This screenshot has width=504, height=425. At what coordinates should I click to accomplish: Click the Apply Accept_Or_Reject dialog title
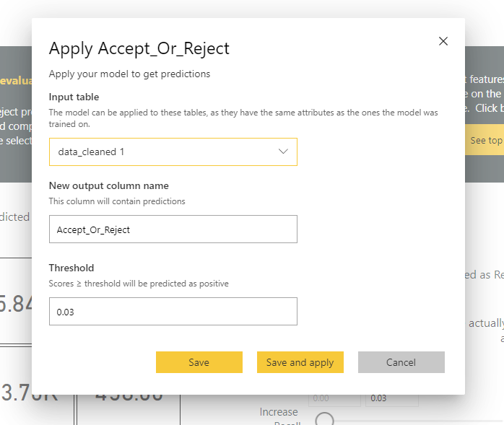pos(139,49)
